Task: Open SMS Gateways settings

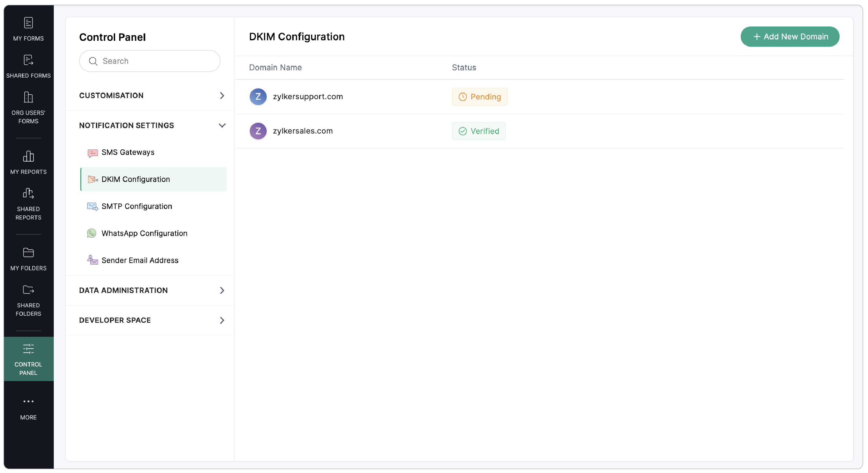Action: (x=128, y=152)
